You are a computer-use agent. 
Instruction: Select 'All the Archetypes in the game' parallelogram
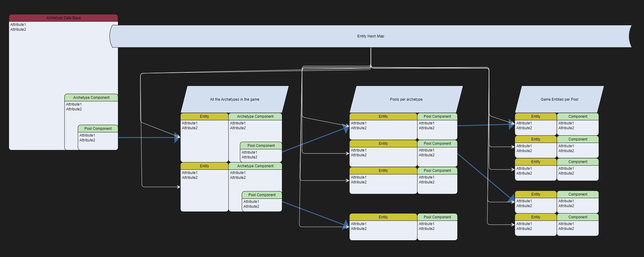pyautogui.click(x=234, y=99)
